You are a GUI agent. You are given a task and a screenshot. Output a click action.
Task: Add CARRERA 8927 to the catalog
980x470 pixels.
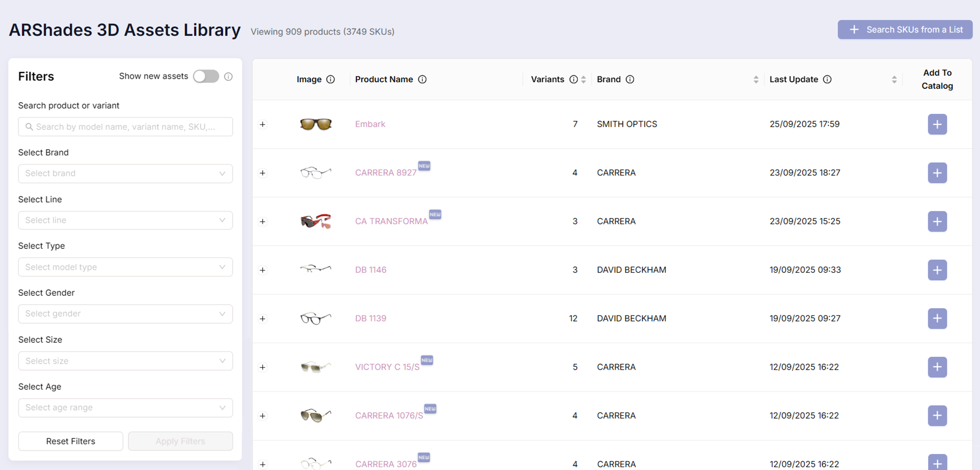tap(937, 173)
